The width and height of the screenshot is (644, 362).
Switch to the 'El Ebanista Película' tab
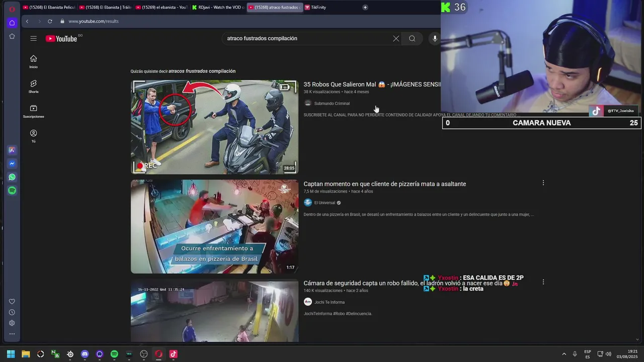tap(49, 7)
